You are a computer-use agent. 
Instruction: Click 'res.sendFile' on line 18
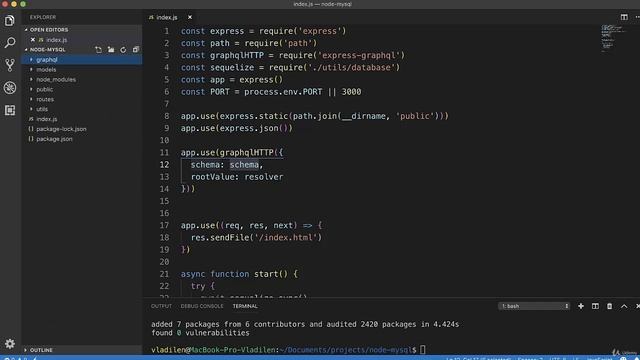[220, 238]
